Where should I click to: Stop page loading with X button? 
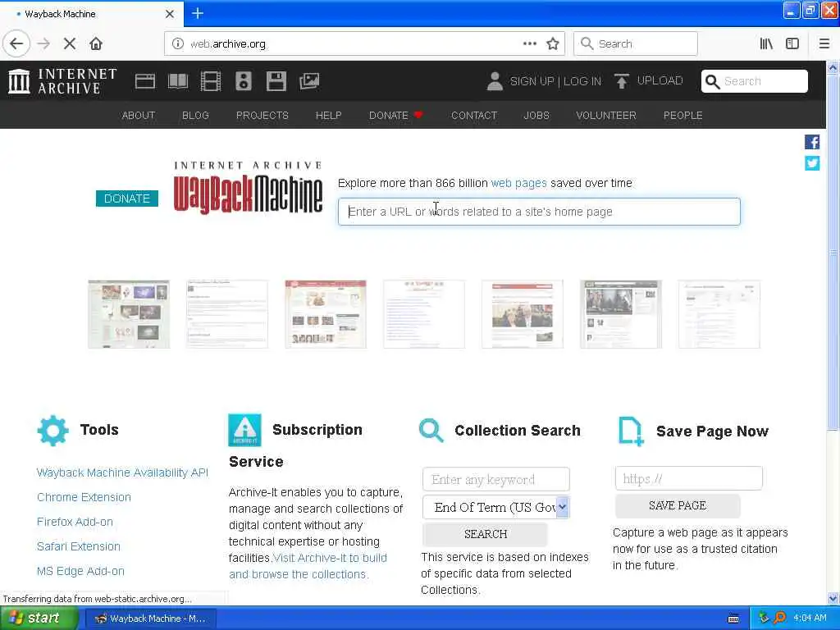(x=70, y=43)
